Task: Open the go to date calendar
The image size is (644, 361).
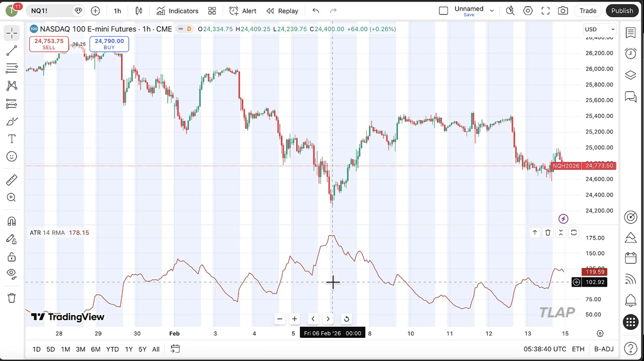Action: pyautogui.click(x=175, y=349)
